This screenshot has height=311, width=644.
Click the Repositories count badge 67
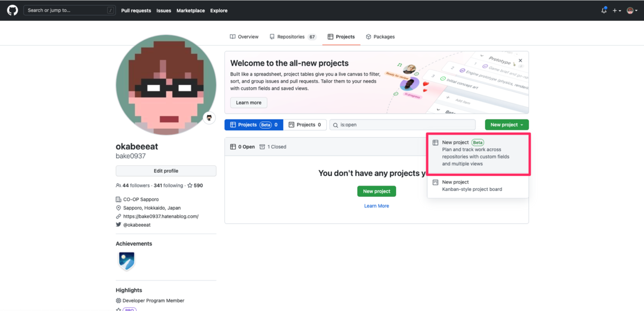(312, 37)
